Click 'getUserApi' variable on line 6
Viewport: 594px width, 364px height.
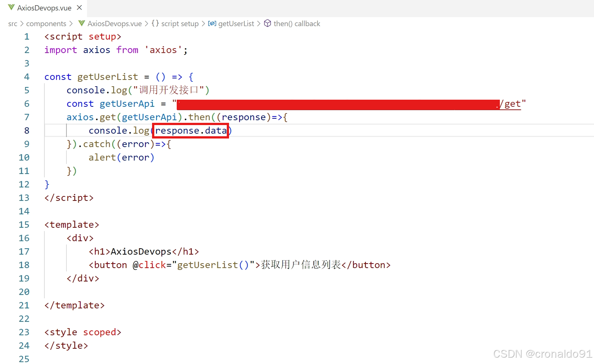[127, 104]
